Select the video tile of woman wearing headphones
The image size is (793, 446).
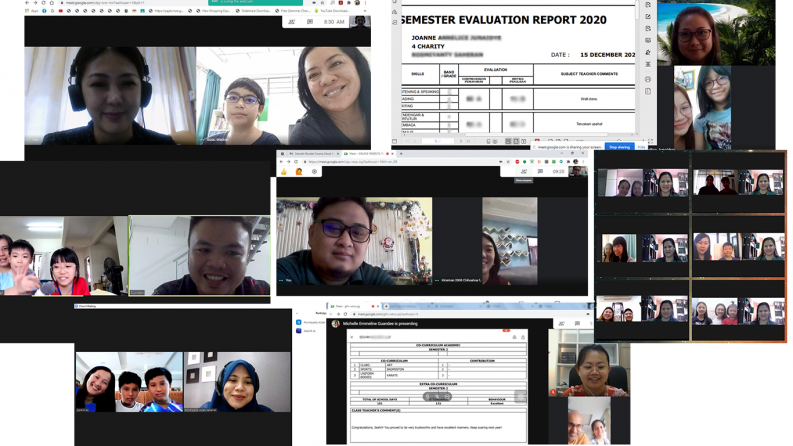pyautogui.click(x=110, y=95)
